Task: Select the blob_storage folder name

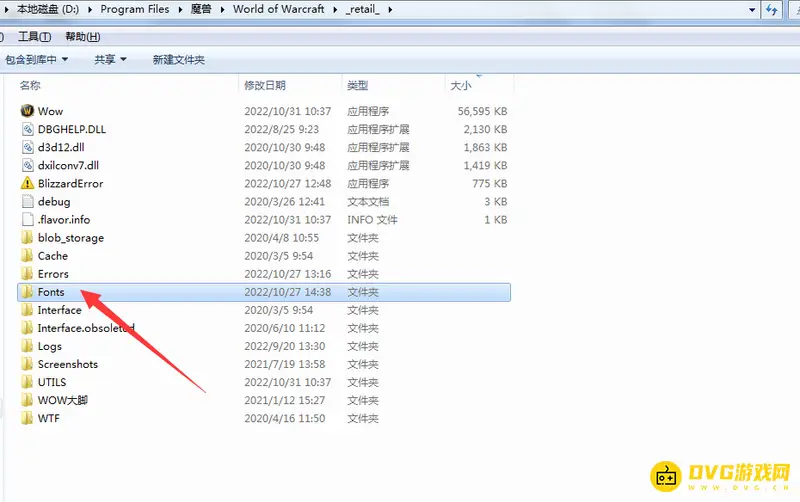Action: point(71,238)
